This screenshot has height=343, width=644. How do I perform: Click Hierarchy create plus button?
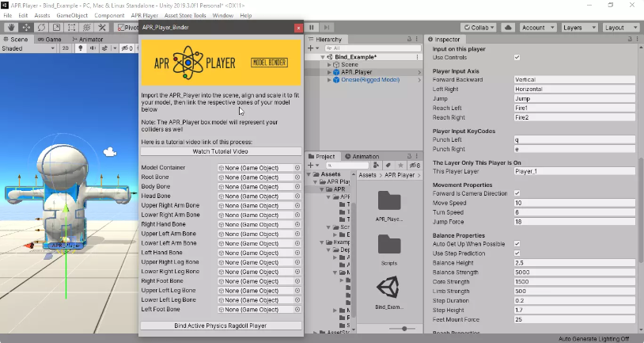310,48
